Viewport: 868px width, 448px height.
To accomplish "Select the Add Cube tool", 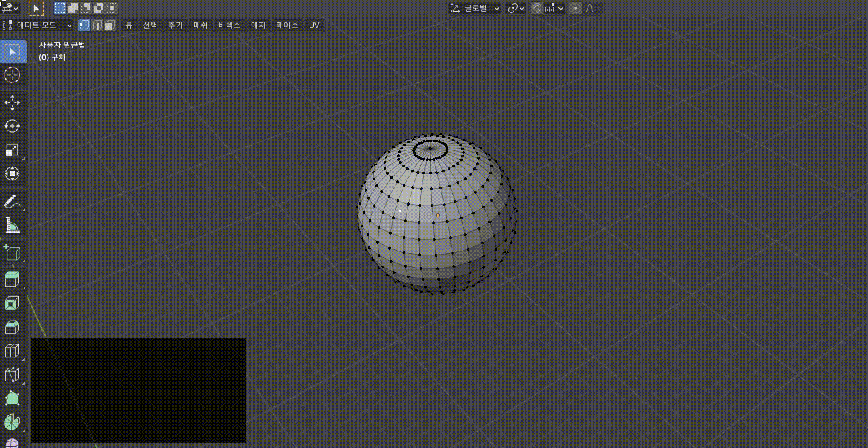I will (x=12, y=253).
